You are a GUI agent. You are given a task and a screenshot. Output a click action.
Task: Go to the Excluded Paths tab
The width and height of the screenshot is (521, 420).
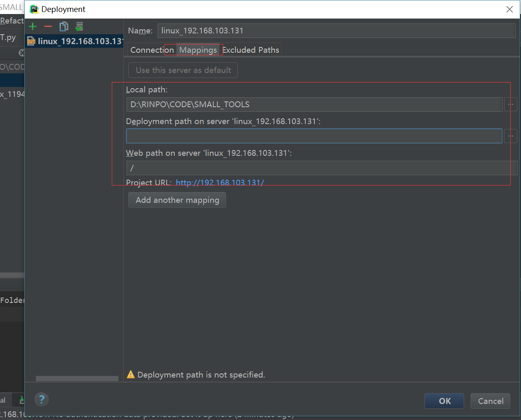point(252,50)
